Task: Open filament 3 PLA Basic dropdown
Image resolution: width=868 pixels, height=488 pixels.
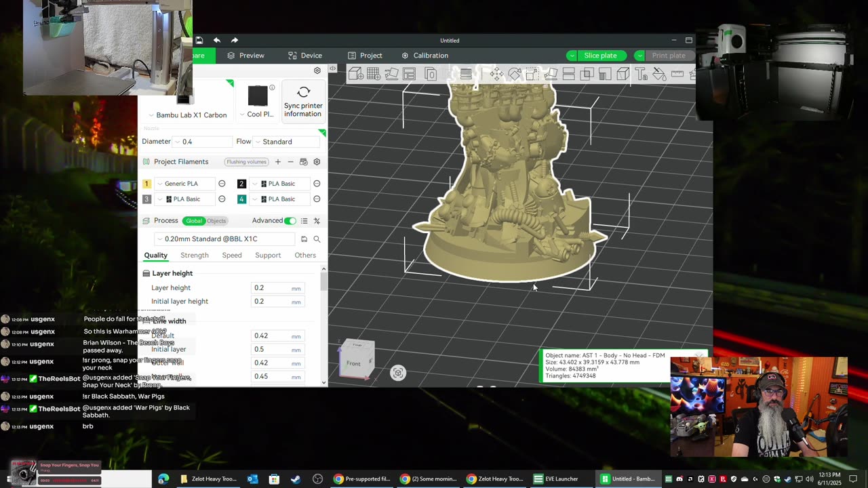Action: click(x=185, y=199)
